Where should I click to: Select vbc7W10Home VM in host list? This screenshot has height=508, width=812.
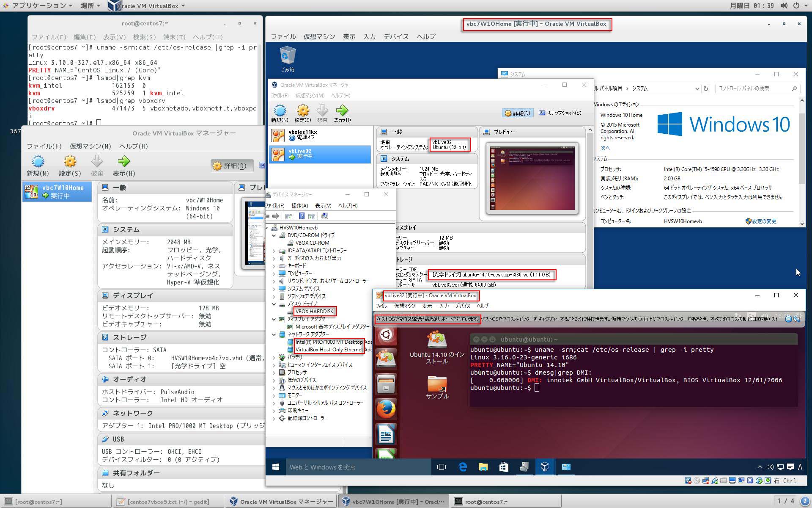57,192
